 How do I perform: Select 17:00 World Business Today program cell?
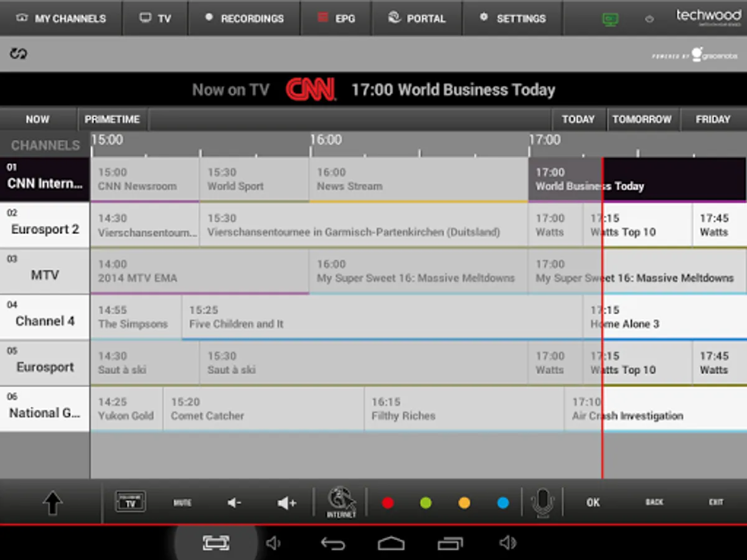[x=637, y=179]
